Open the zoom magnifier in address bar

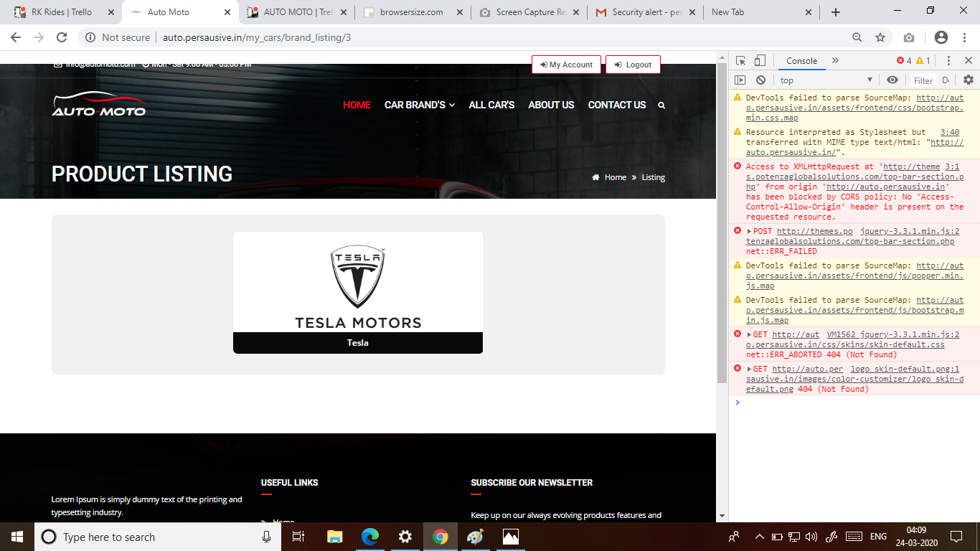pyautogui.click(x=857, y=37)
